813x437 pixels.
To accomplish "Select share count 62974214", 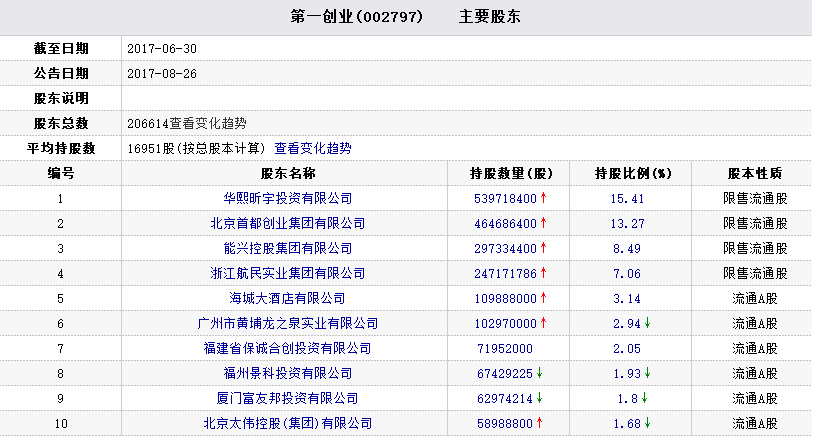I will tap(505, 399).
